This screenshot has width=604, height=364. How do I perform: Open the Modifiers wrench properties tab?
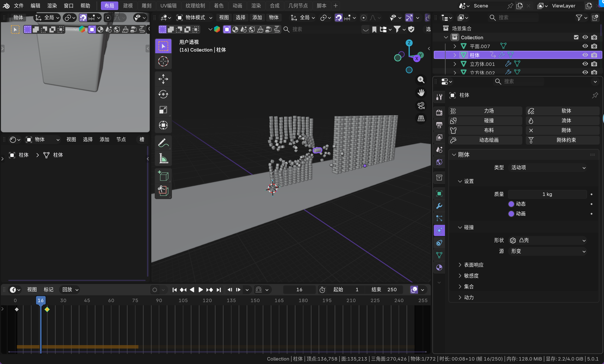pos(439,206)
